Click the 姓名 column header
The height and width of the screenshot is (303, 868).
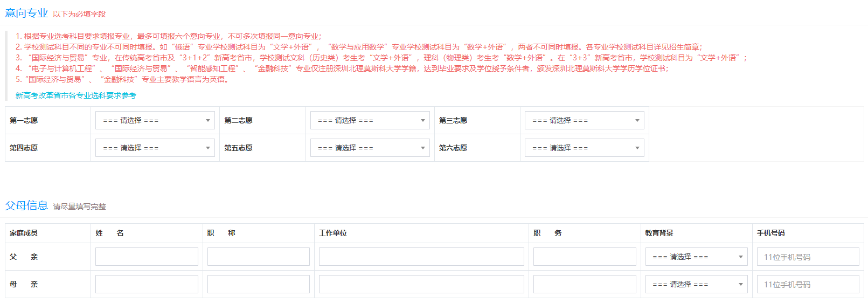pyautogui.click(x=110, y=233)
